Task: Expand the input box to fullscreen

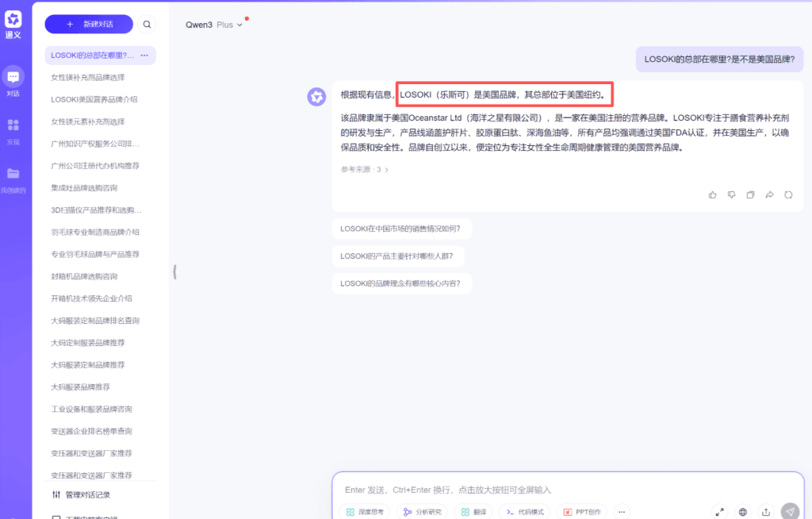Action: (x=719, y=512)
